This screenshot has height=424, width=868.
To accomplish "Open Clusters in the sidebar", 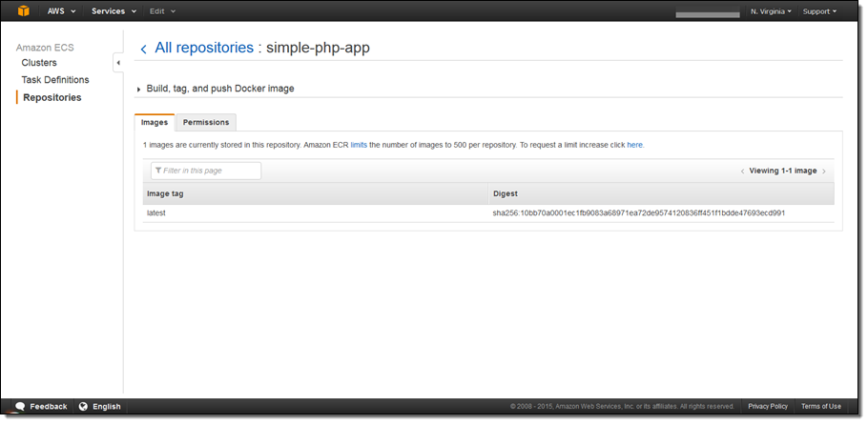I will tap(39, 63).
